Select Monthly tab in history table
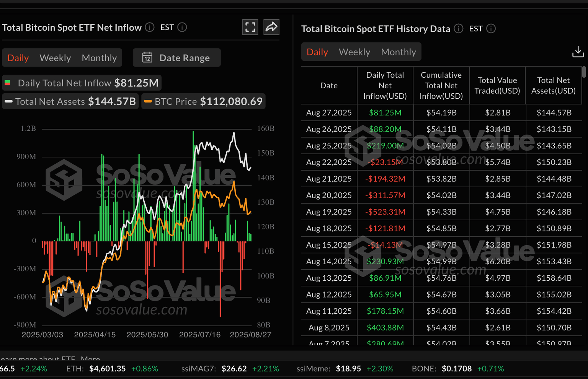This screenshot has width=588, height=379. (x=399, y=52)
